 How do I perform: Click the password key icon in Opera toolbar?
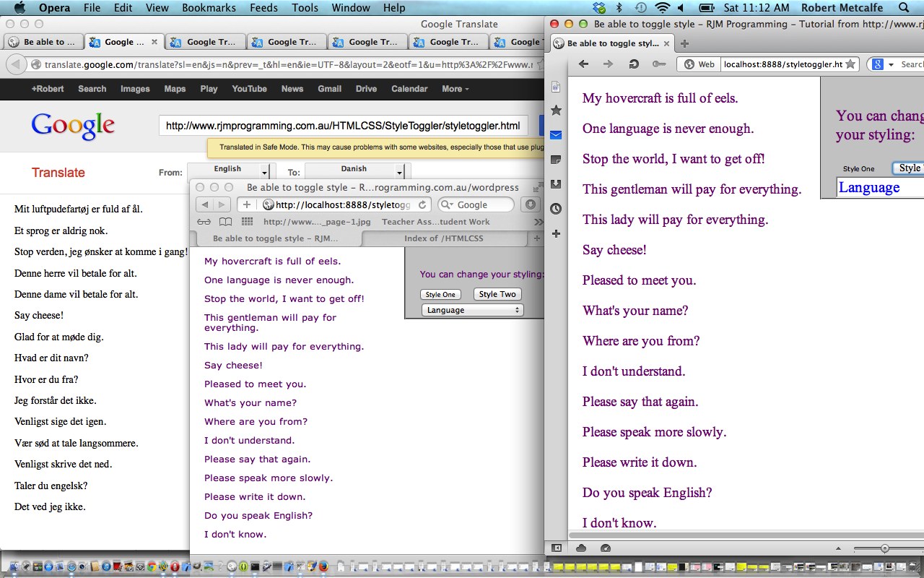pos(659,64)
